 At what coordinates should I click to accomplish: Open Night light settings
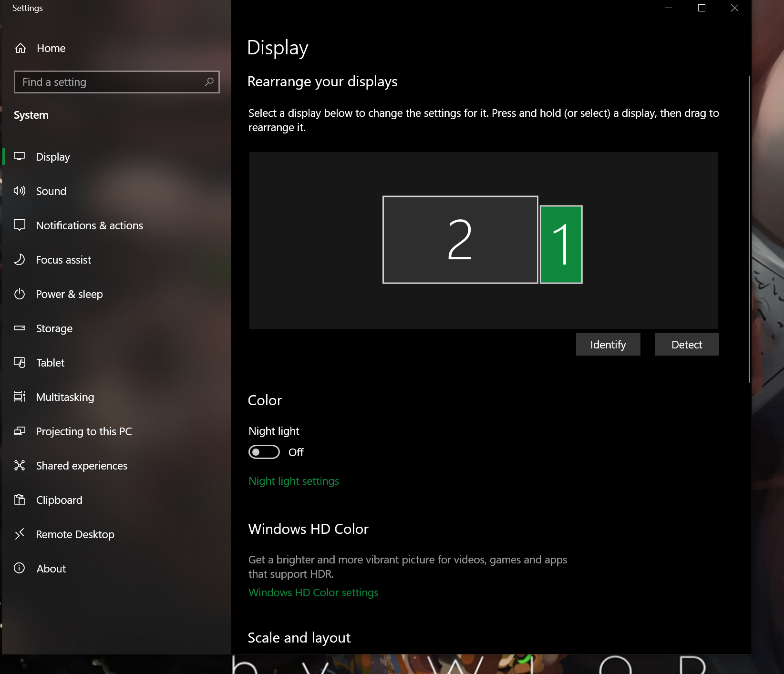pos(293,480)
